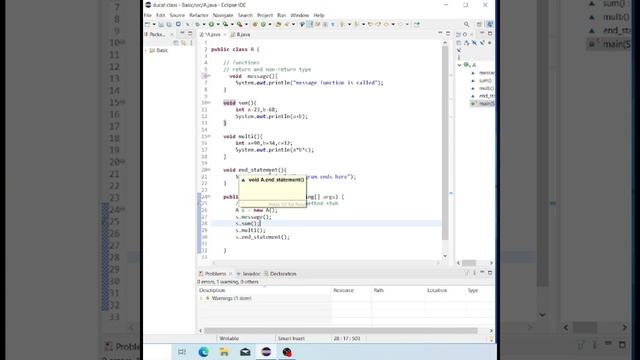Click the tip-of-the-day bulb in status bar

point(491,338)
